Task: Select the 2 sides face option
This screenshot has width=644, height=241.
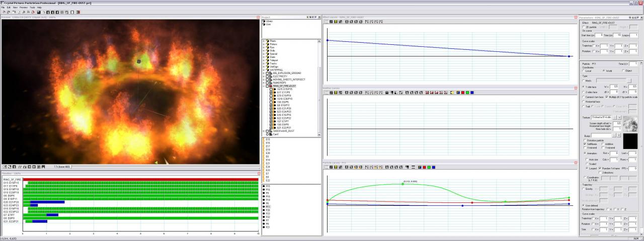Action: tap(584, 92)
